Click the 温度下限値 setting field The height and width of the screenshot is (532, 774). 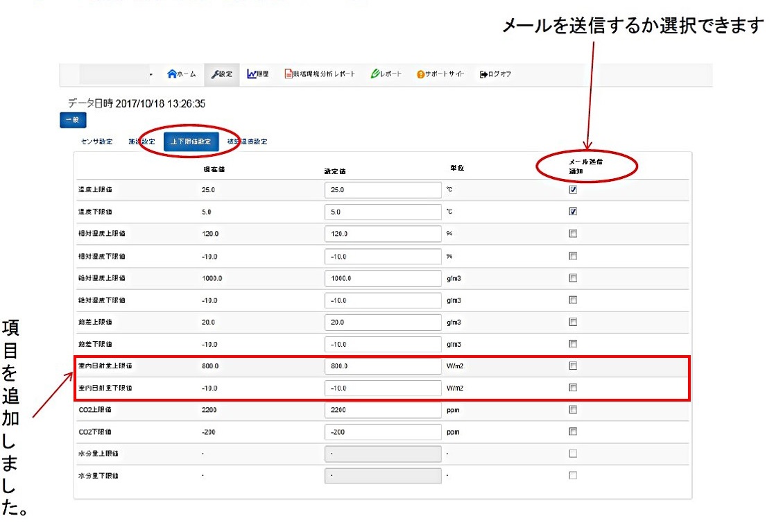[383, 212]
